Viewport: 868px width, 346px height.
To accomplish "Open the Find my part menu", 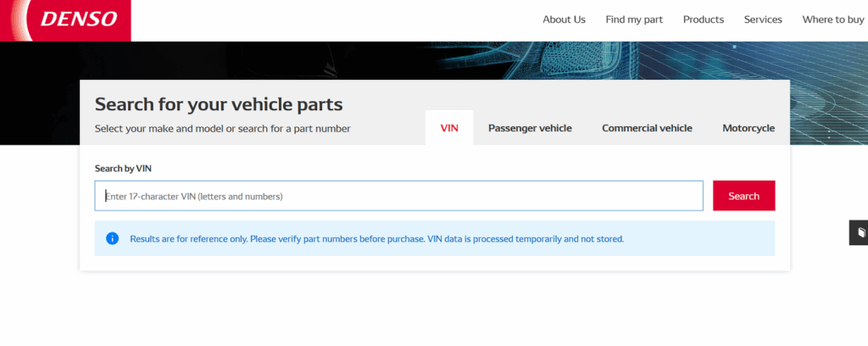I will [x=634, y=20].
